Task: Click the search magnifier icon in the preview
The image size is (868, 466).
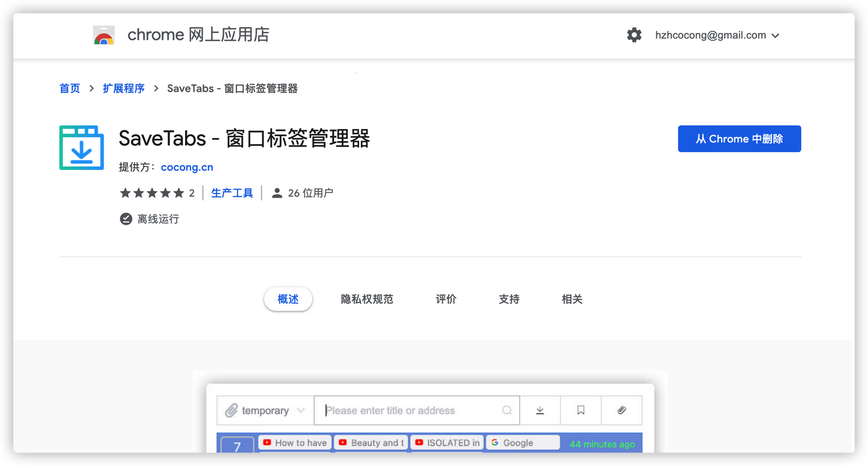Action: 507,410
